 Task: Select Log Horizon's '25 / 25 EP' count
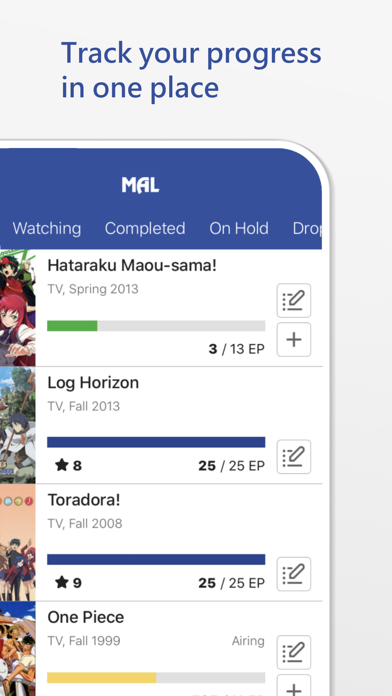click(x=232, y=466)
